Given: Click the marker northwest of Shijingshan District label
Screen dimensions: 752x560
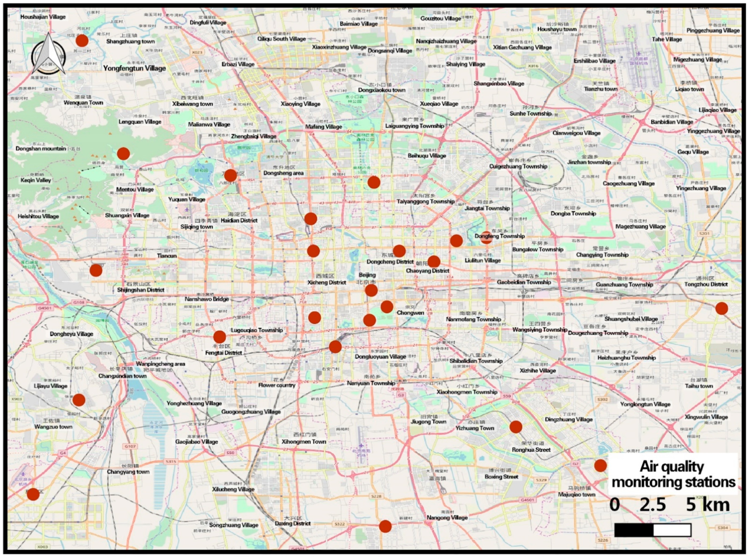Looking at the screenshot, I should coord(96,270).
